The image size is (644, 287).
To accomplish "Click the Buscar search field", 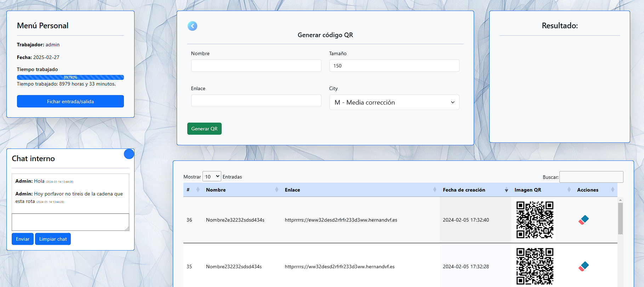I will (591, 177).
